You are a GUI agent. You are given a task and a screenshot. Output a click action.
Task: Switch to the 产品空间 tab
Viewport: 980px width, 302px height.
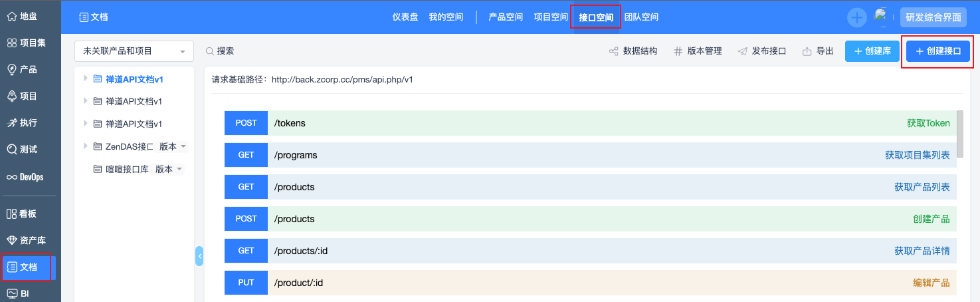click(506, 17)
